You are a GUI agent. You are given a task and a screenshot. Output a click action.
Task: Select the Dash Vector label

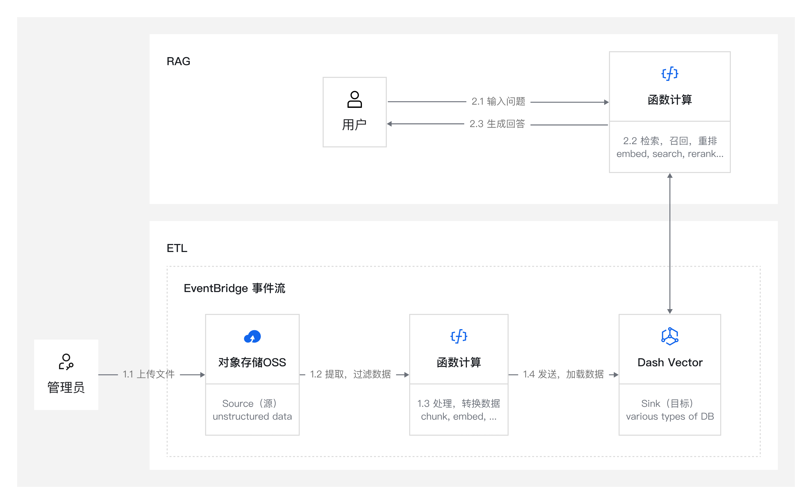click(670, 362)
